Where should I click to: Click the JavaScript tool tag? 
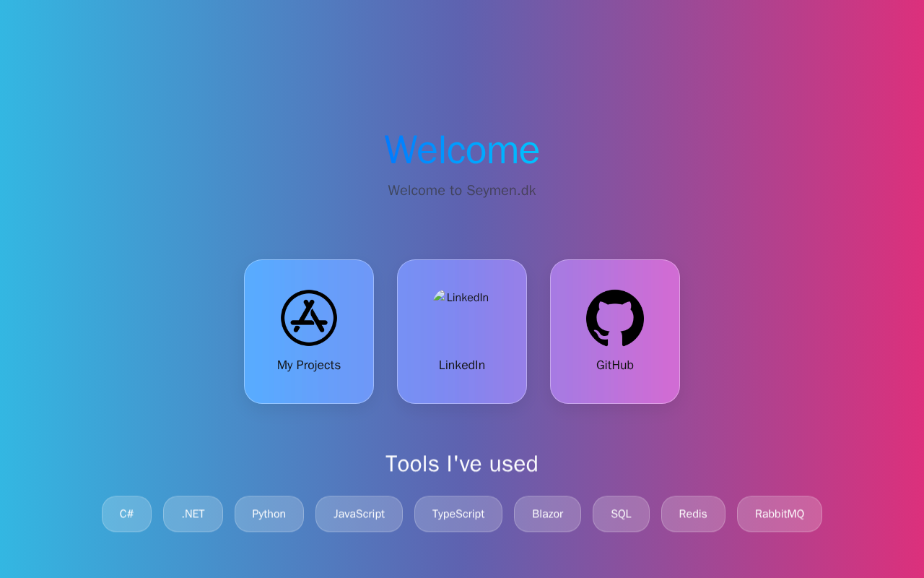click(x=359, y=514)
